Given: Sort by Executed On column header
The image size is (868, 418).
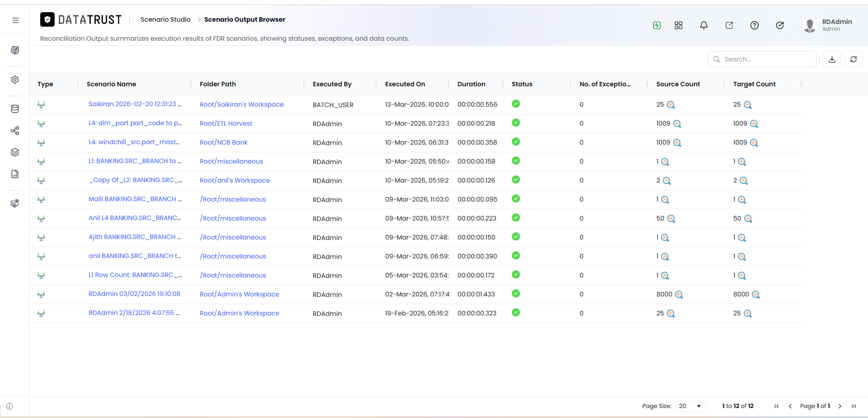Looking at the screenshot, I should [405, 84].
